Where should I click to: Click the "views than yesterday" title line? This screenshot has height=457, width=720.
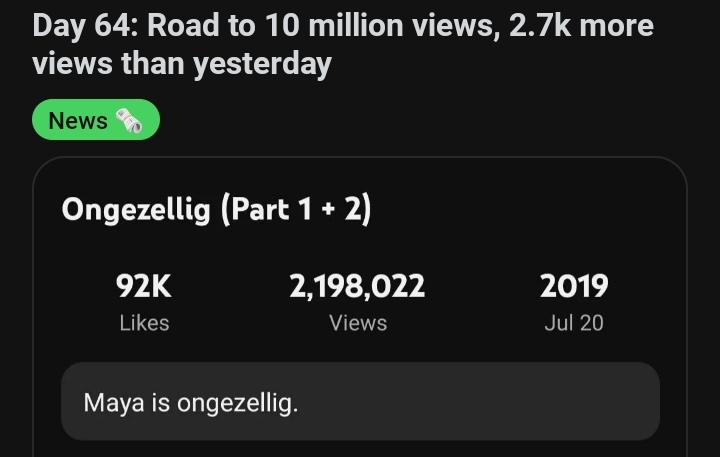point(181,65)
